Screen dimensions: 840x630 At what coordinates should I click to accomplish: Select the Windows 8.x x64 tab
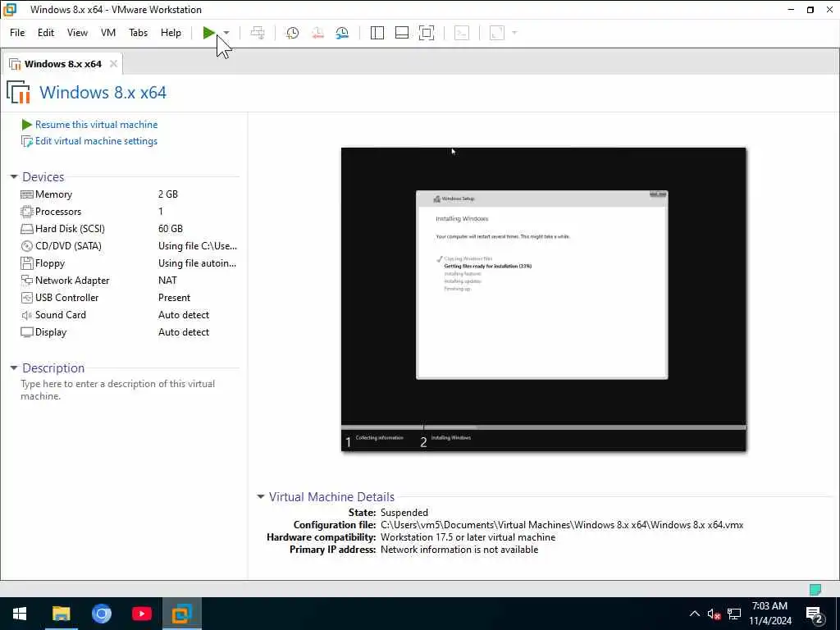click(62, 64)
